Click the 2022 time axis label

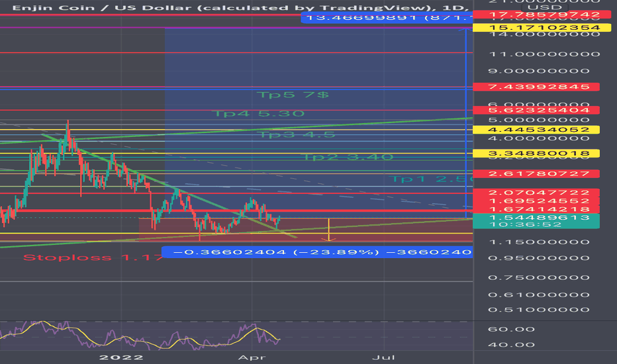point(121,357)
